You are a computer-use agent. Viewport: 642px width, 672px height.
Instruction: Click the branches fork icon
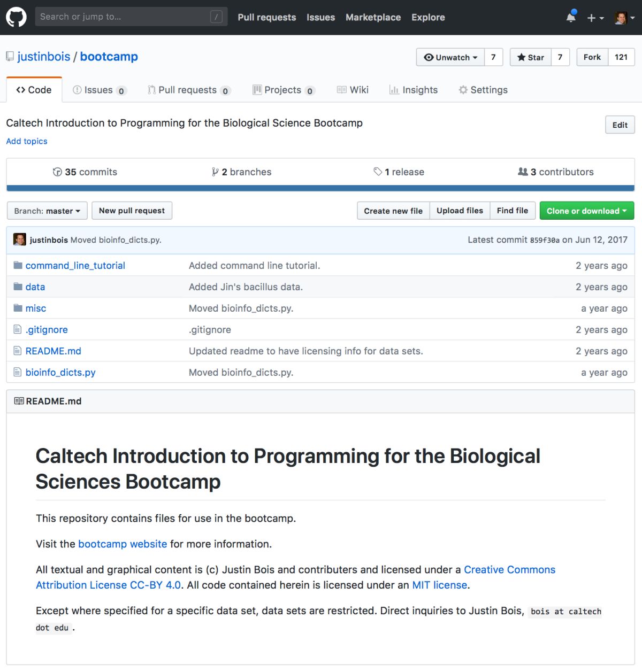pos(215,172)
